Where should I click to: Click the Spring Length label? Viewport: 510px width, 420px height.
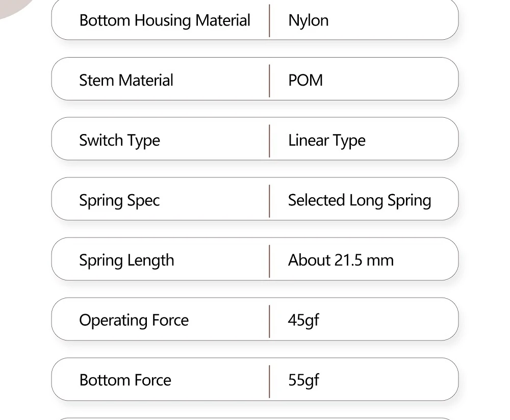(x=126, y=260)
